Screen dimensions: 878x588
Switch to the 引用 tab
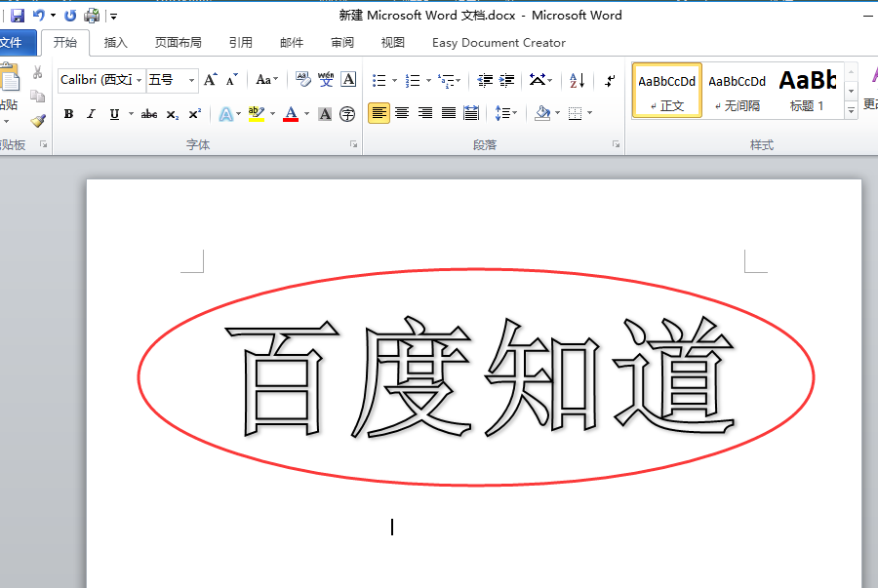pyautogui.click(x=241, y=43)
